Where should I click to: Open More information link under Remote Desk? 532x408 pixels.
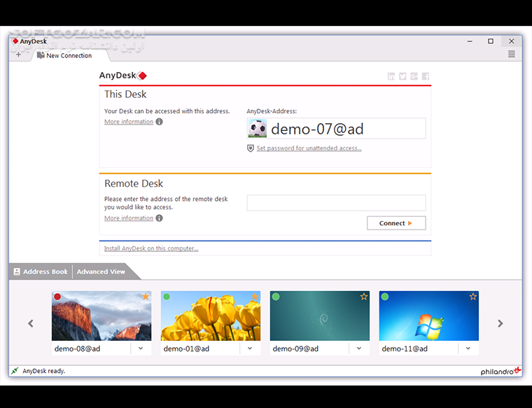[129, 218]
